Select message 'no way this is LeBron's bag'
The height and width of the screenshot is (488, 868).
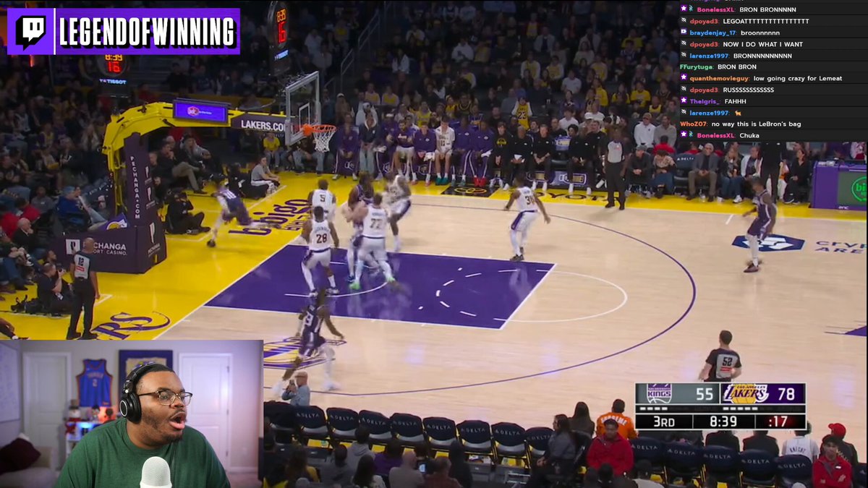(756, 124)
